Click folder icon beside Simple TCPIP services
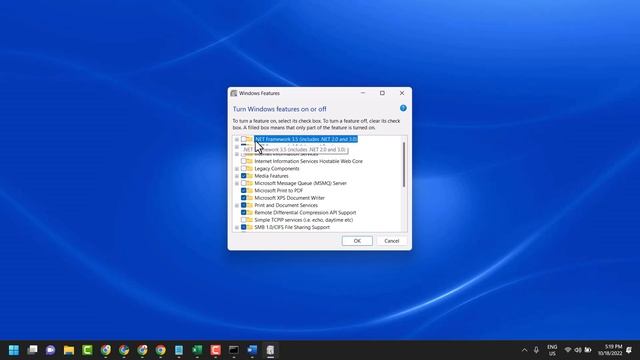Image resolution: width=640 pixels, height=360 pixels. pyautogui.click(x=250, y=220)
